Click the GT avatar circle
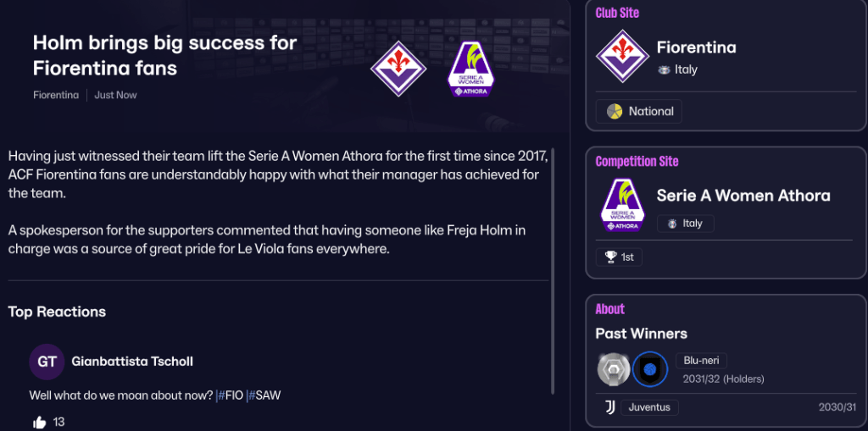 [x=47, y=362]
